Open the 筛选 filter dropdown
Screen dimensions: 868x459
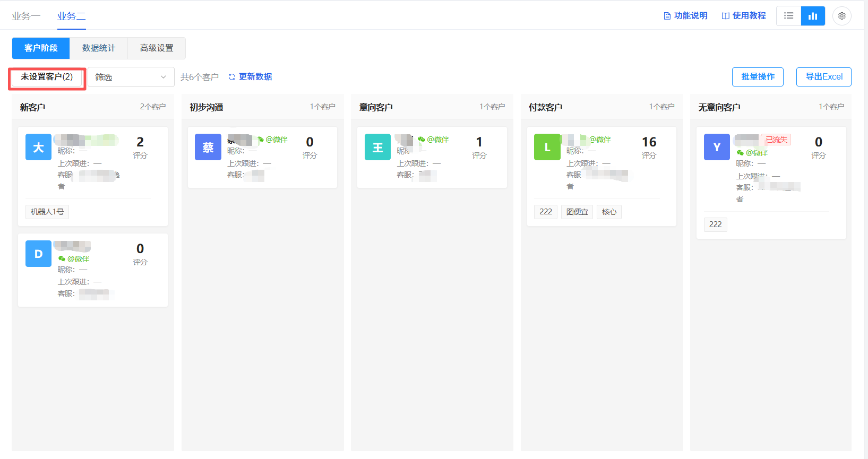pyautogui.click(x=131, y=77)
